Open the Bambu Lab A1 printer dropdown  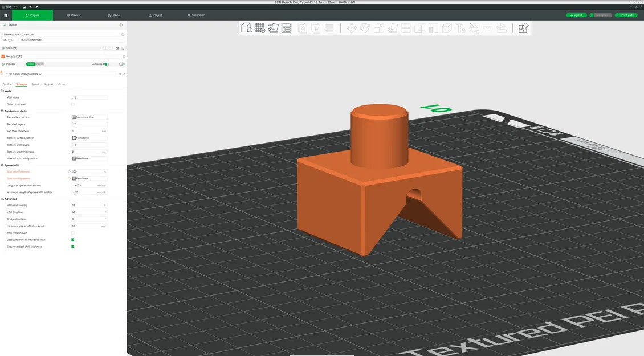61,35
